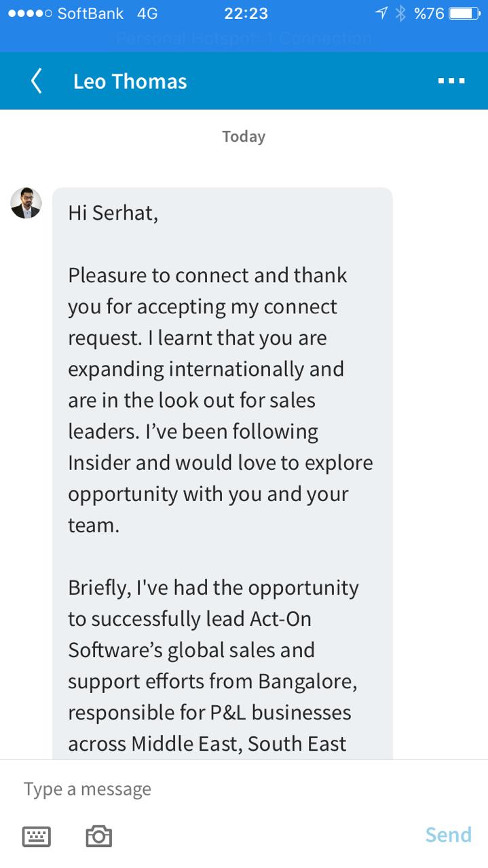This screenshot has width=488, height=868.
Task: Go back using the header chevron
Action: pos(37,81)
